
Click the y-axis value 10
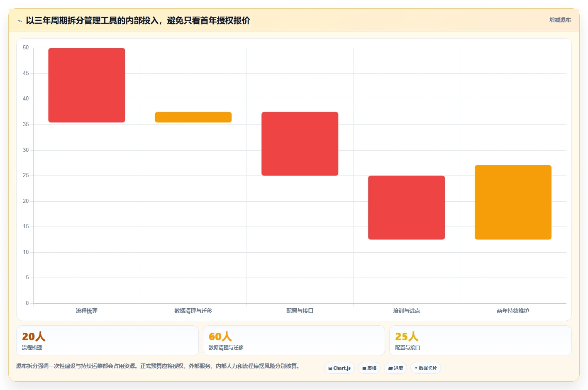click(26, 252)
